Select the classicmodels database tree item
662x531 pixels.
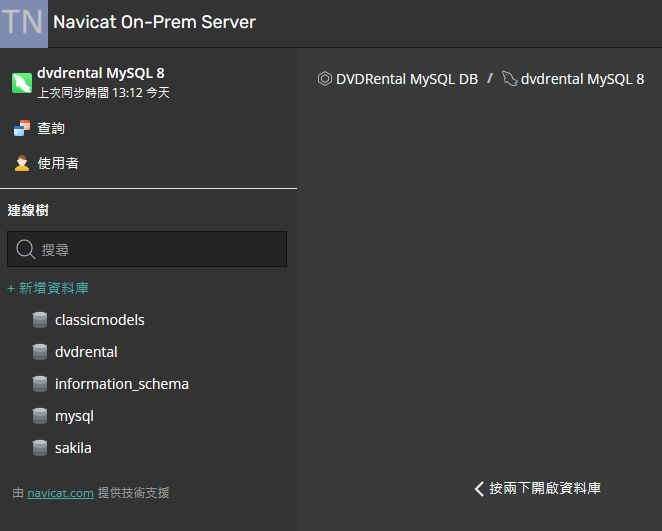point(99,320)
